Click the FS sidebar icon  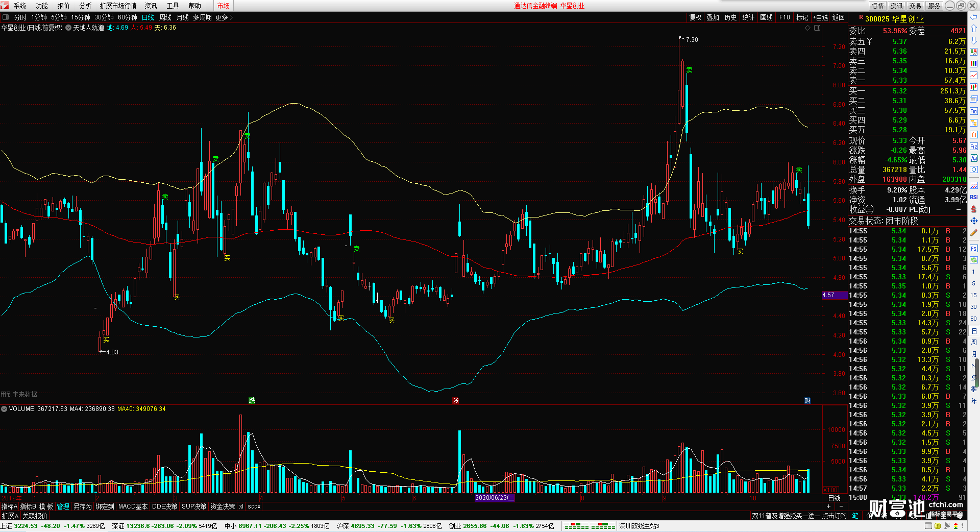point(974,249)
